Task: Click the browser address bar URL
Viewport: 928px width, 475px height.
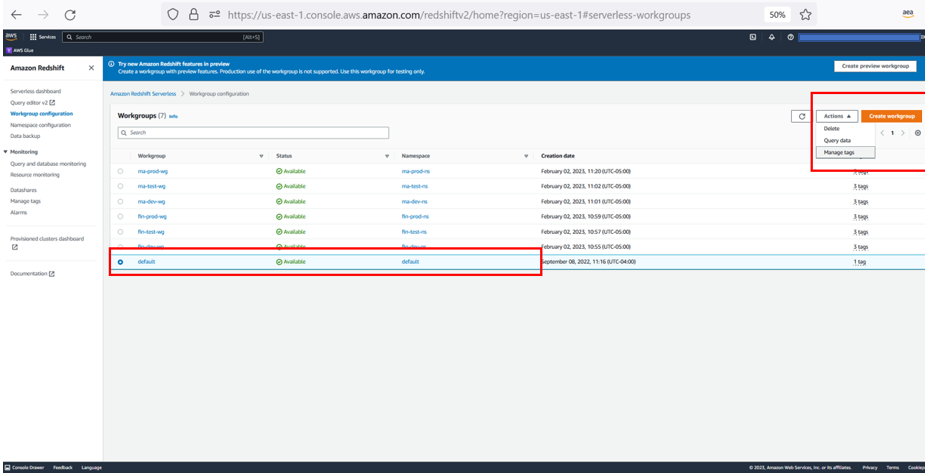Action: pyautogui.click(x=459, y=15)
